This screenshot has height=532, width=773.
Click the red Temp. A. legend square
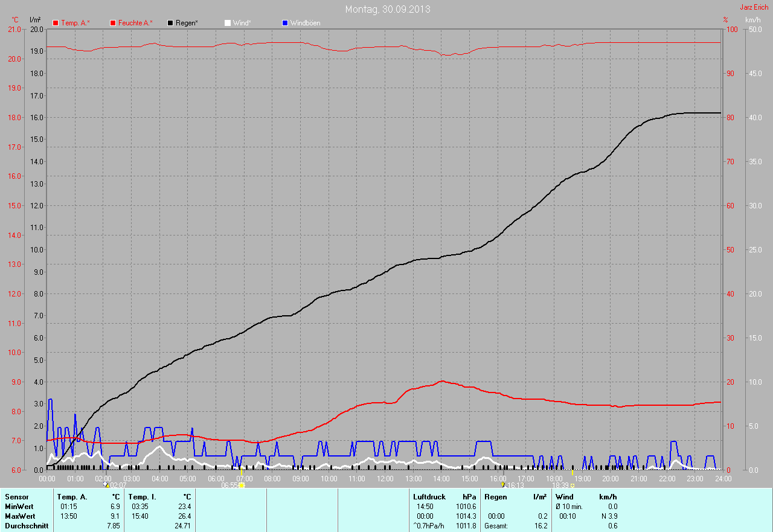tap(56, 23)
